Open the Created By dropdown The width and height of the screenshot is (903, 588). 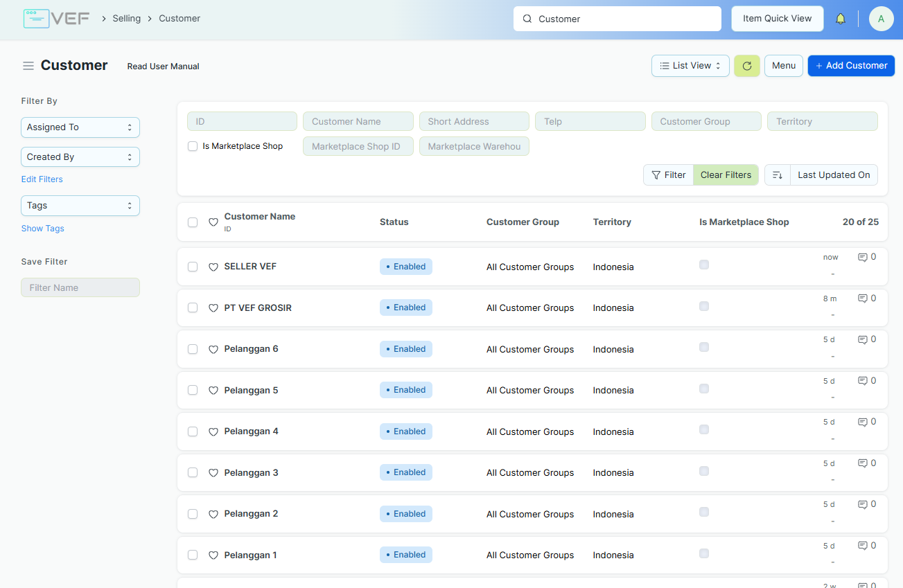(80, 157)
